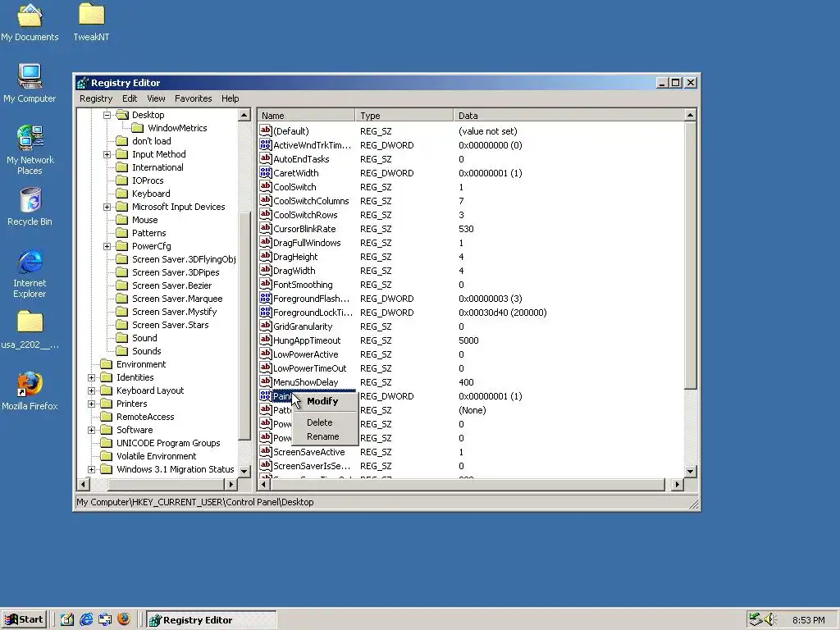840x630 pixels.
Task: Sort values by Name column header
Action: 306,115
